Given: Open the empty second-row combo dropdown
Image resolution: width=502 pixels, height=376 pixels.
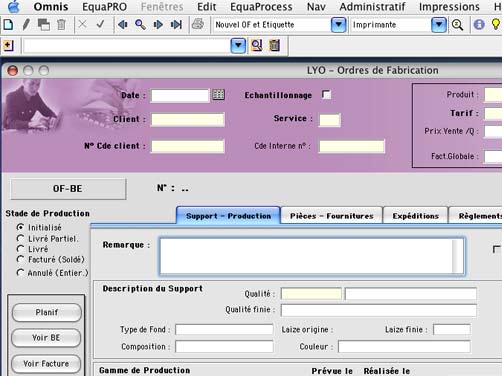Looking at the screenshot, I should 238,46.
